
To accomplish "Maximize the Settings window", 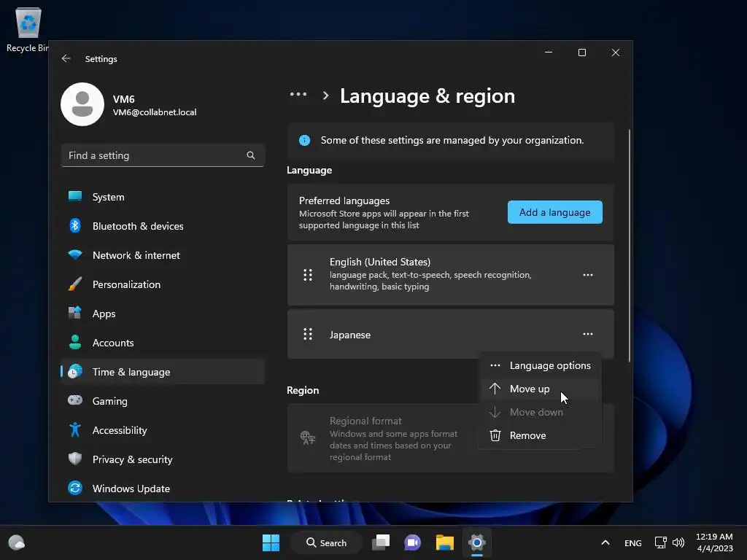I will (x=582, y=52).
